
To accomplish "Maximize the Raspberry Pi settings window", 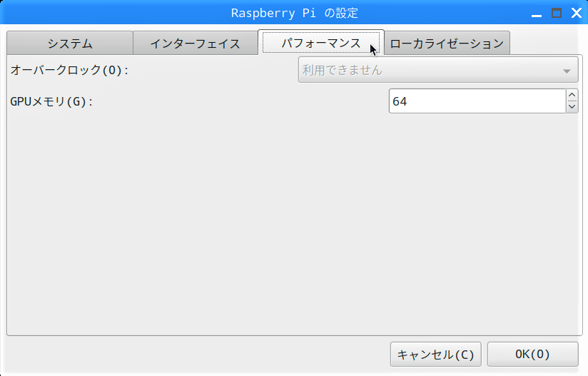I will point(557,13).
